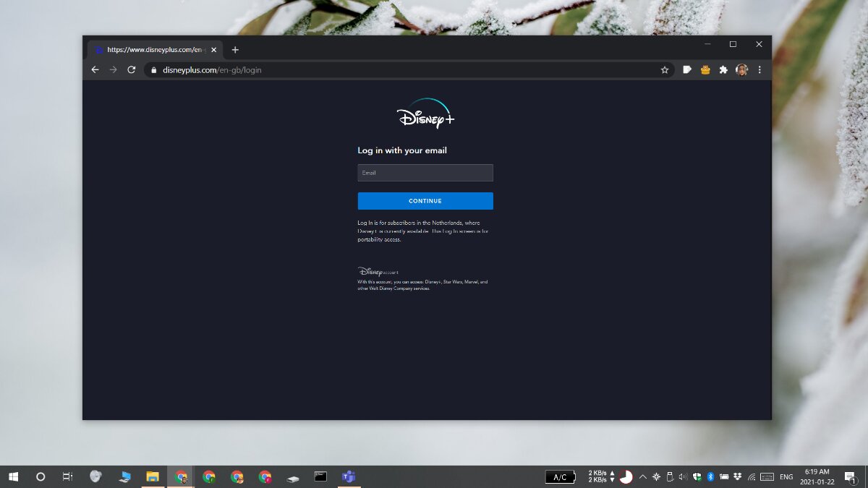This screenshot has height=488, width=868.
Task: Click the site security lock in address bar
Action: tap(153, 70)
